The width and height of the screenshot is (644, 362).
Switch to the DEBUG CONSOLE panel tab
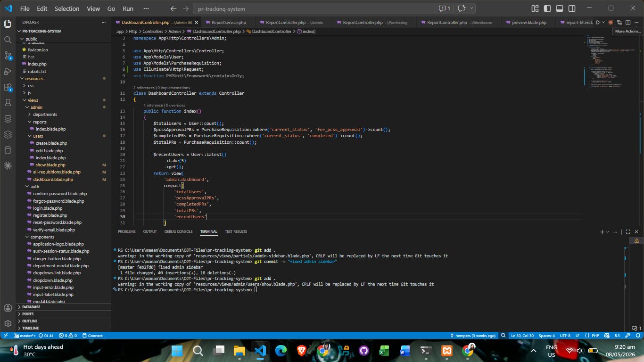(x=178, y=232)
